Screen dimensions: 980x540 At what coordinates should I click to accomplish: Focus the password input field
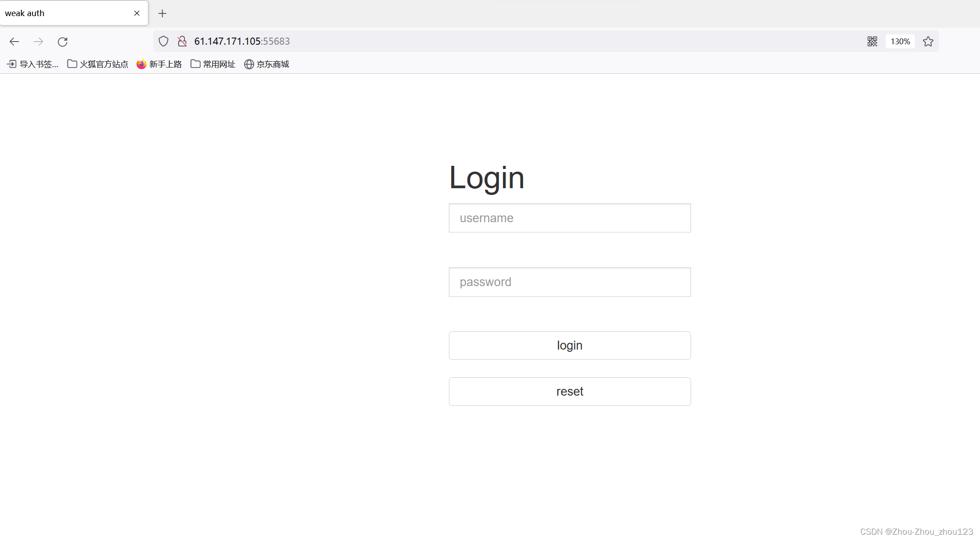point(570,282)
